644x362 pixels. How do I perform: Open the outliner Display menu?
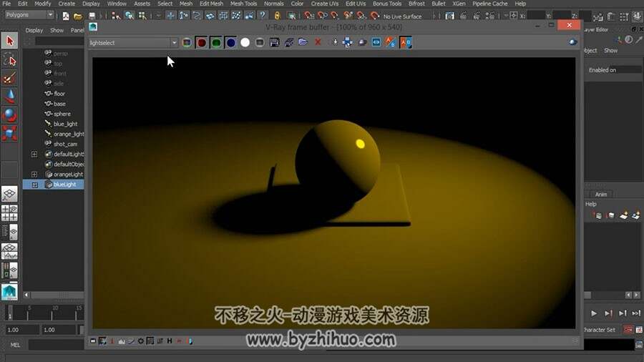(34, 30)
